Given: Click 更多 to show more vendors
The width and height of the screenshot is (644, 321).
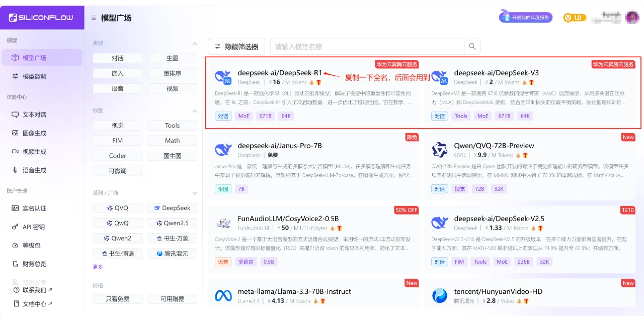Looking at the screenshot, I should tap(98, 267).
